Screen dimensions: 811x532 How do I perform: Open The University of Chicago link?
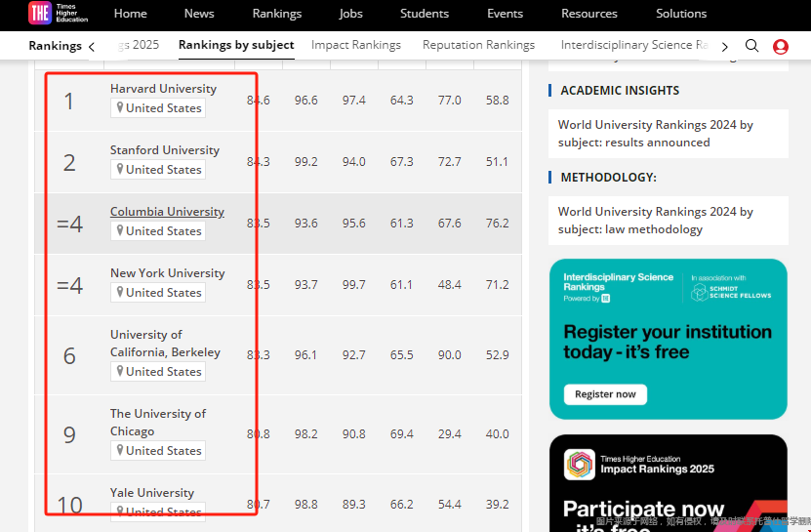tap(158, 423)
